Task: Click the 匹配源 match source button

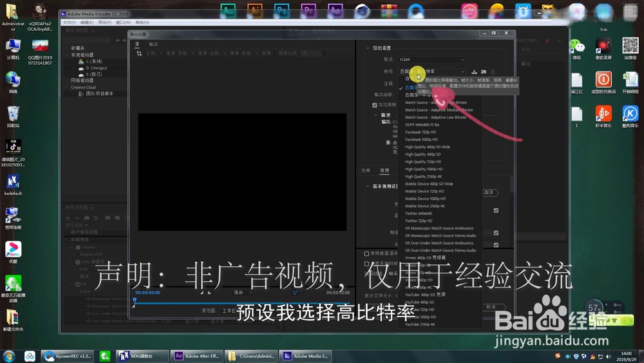Action: [489, 192]
